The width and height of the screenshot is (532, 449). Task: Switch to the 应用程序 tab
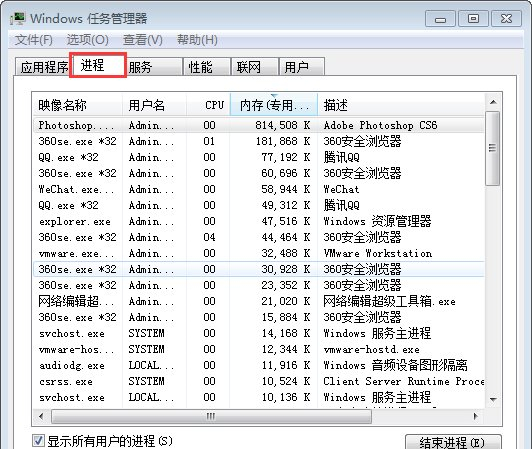click(x=44, y=67)
